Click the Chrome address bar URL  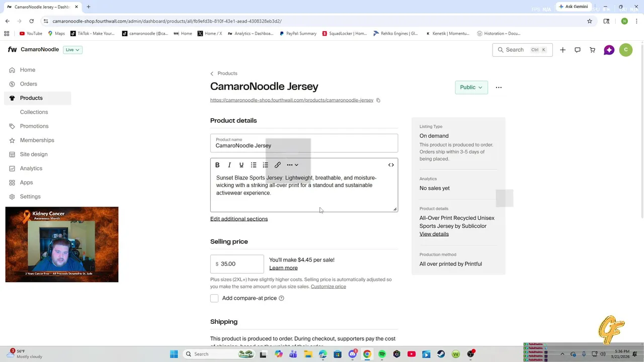pyautogui.click(x=167, y=21)
